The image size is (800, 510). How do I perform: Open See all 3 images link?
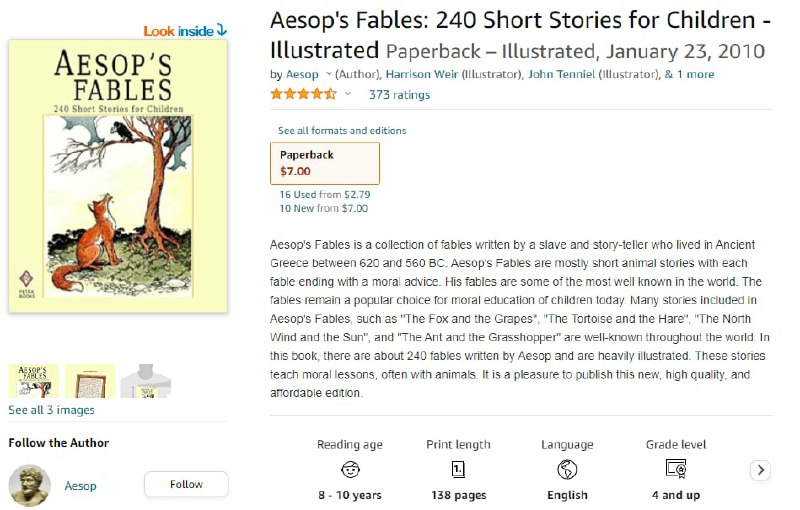click(x=51, y=410)
